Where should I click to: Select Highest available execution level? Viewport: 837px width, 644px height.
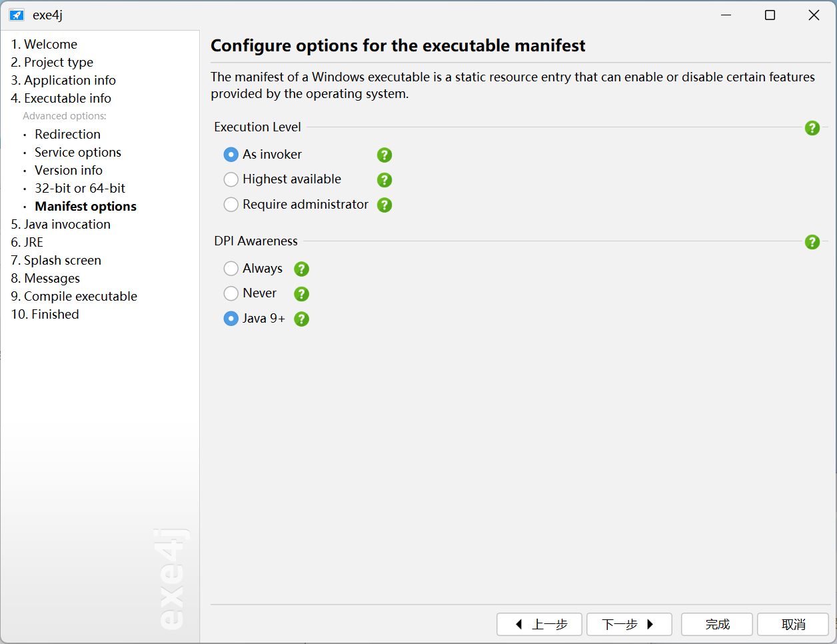click(231, 179)
